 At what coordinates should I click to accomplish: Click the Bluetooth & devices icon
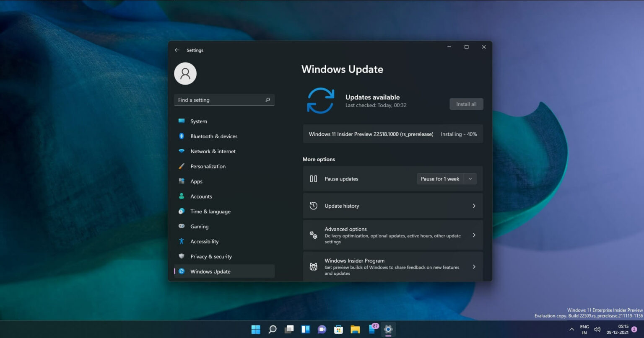182,136
